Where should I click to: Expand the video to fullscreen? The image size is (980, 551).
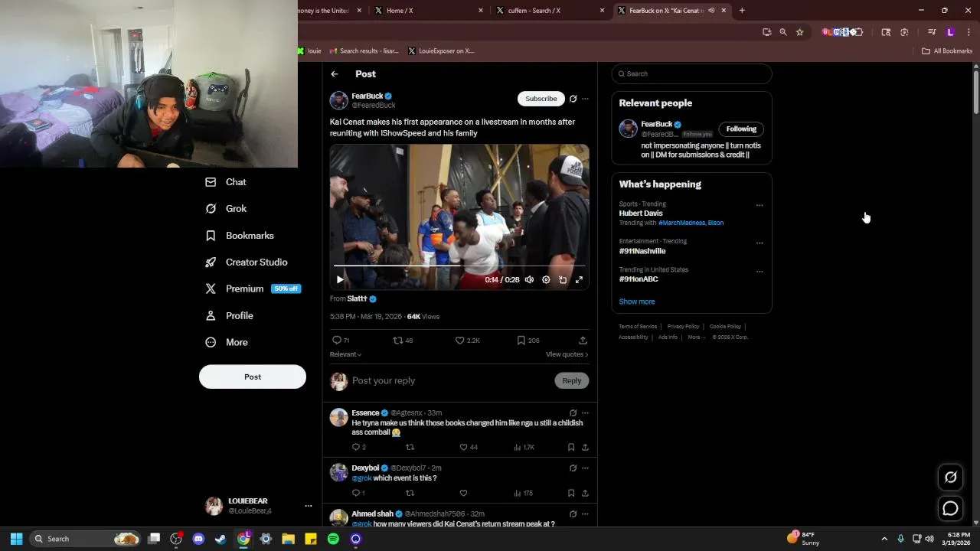tap(579, 280)
